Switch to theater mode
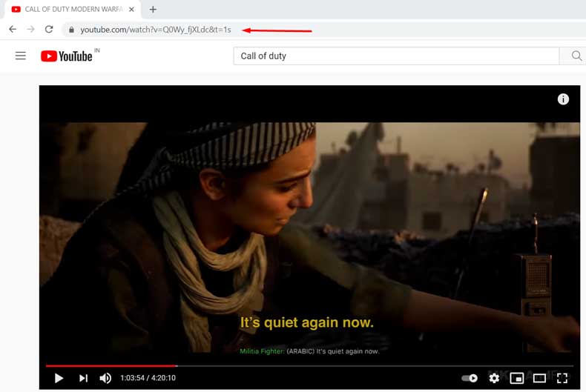The width and height of the screenshot is (586, 392). point(539,378)
